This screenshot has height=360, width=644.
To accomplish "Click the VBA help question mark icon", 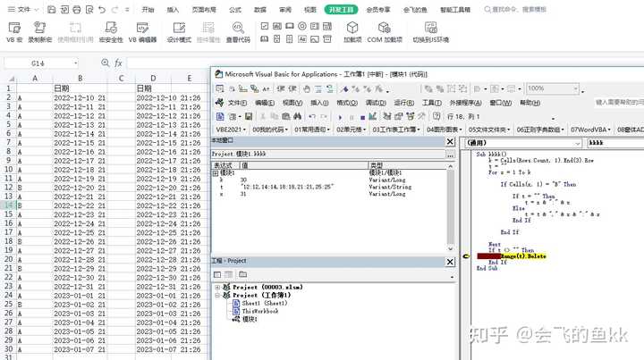I will point(436,116).
